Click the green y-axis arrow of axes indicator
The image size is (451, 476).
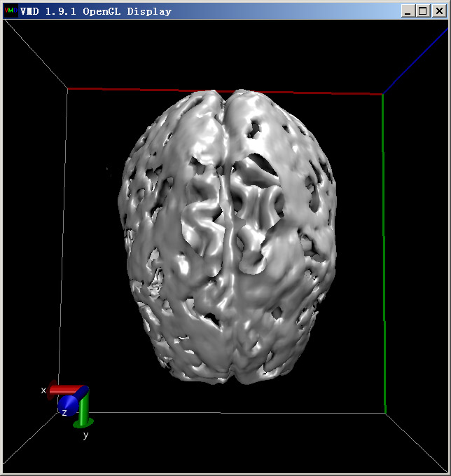(83, 410)
